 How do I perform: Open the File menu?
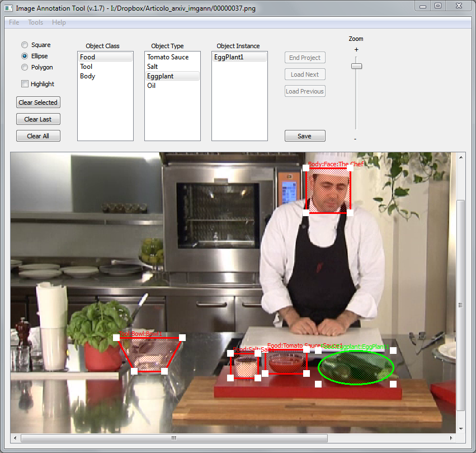(14, 22)
